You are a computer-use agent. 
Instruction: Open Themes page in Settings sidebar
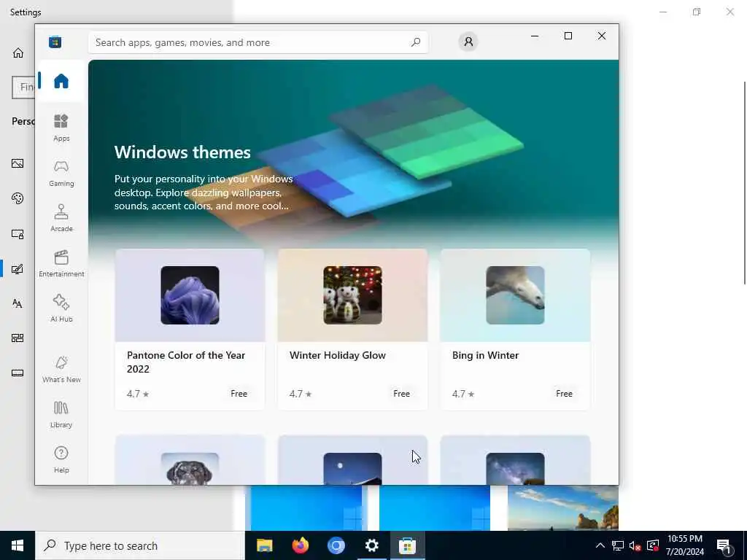click(18, 269)
